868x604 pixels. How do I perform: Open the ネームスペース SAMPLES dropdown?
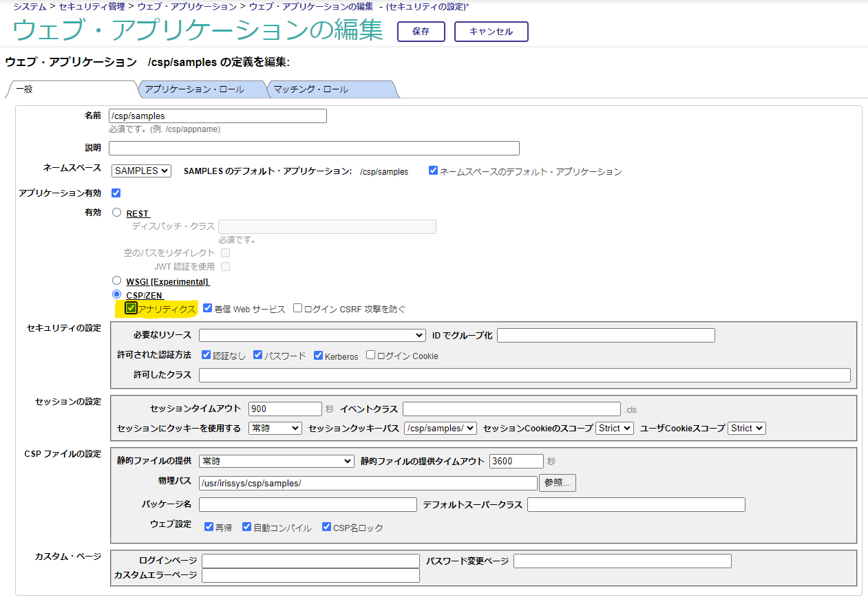(x=140, y=171)
